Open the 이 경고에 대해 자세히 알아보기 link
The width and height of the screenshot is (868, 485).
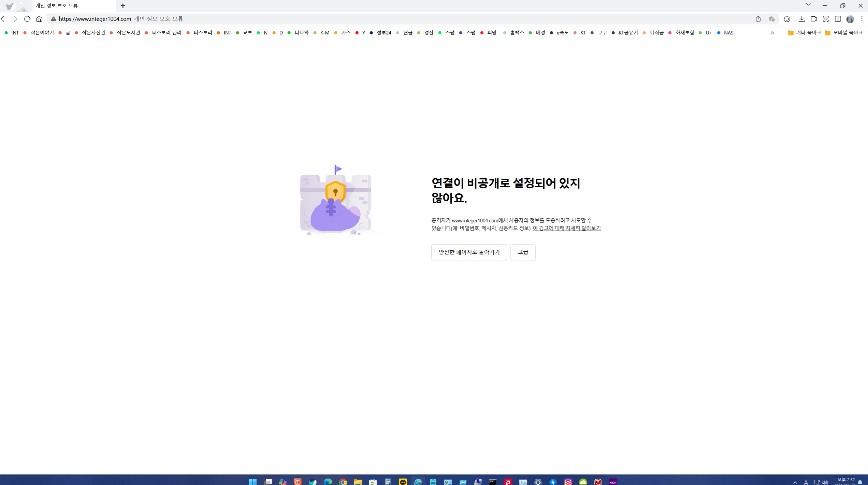pos(566,228)
